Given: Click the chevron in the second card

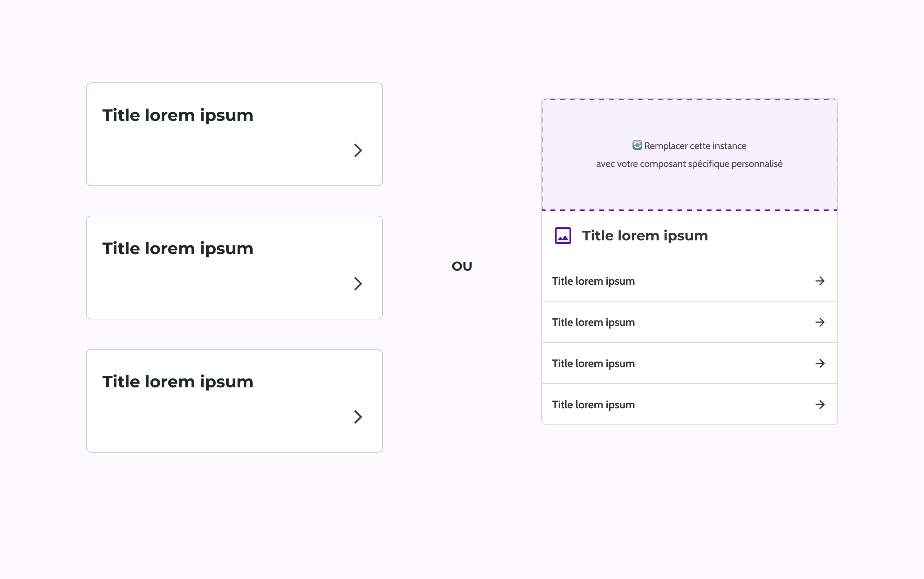Looking at the screenshot, I should pos(358,284).
